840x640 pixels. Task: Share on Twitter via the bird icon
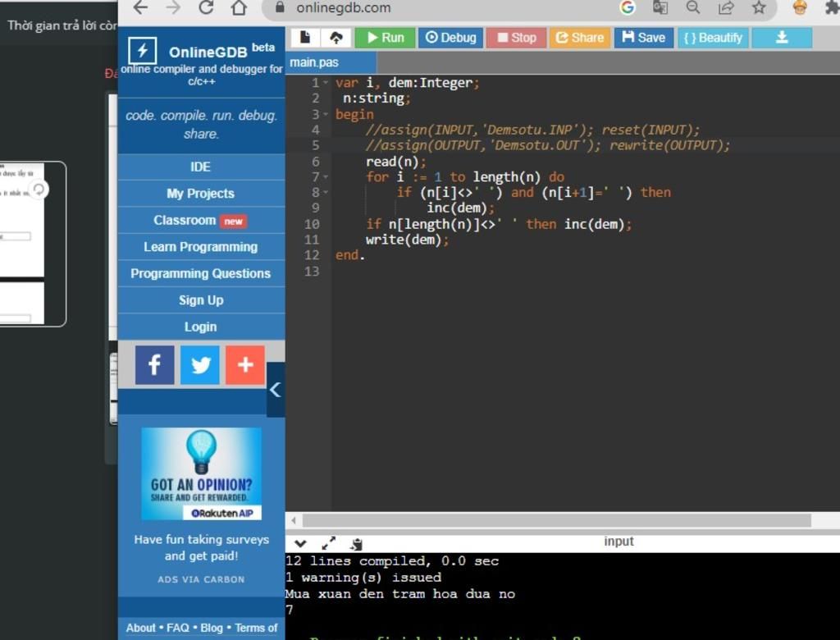click(x=199, y=365)
